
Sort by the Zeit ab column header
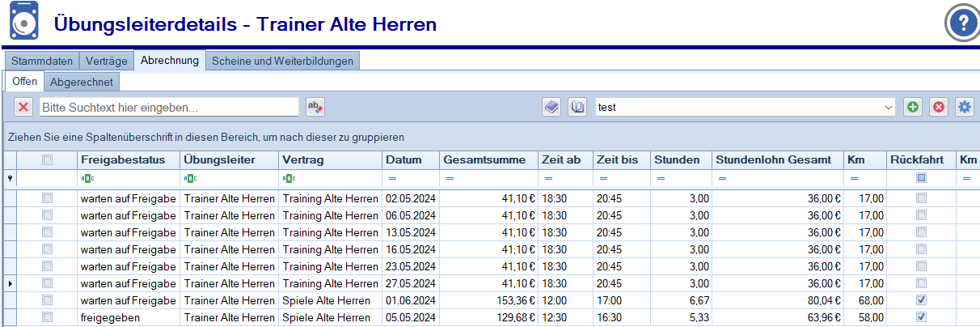[x=565, y=160]
